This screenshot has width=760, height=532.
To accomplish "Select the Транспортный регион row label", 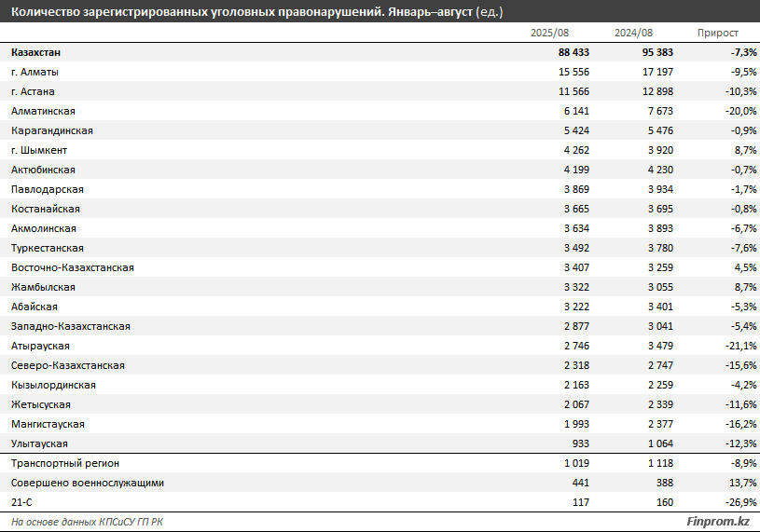I will click(x=65, y=463).
